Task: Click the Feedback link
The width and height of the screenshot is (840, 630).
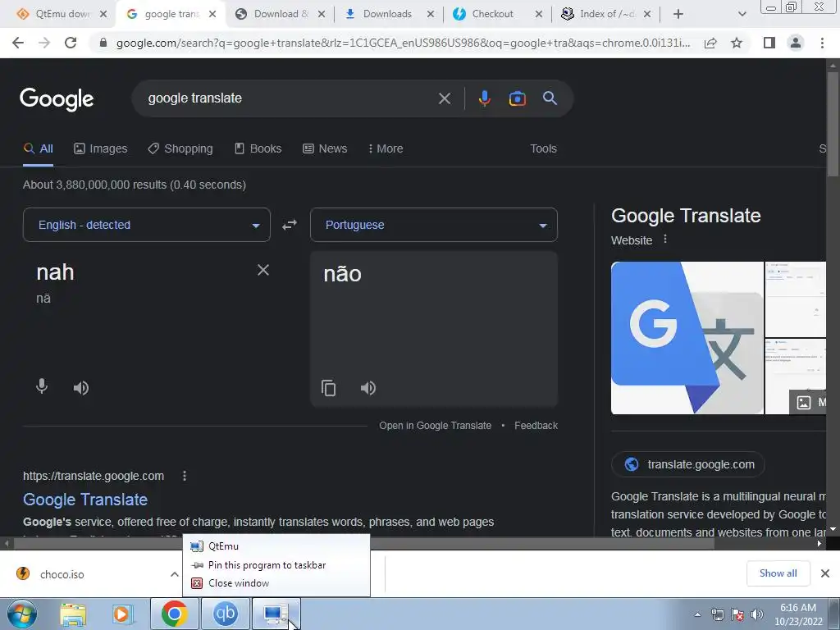Action: click(536, 426)
